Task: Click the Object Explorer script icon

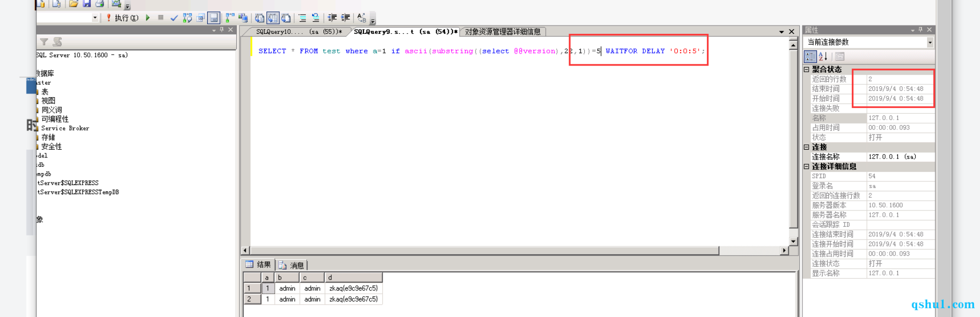Action: (57, 42)
